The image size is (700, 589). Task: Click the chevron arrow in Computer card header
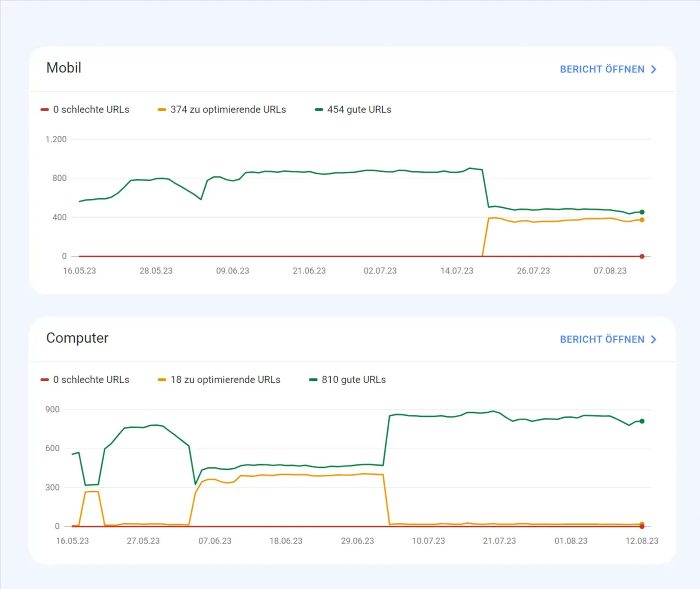pyautogui.click(x=654, y=339)
